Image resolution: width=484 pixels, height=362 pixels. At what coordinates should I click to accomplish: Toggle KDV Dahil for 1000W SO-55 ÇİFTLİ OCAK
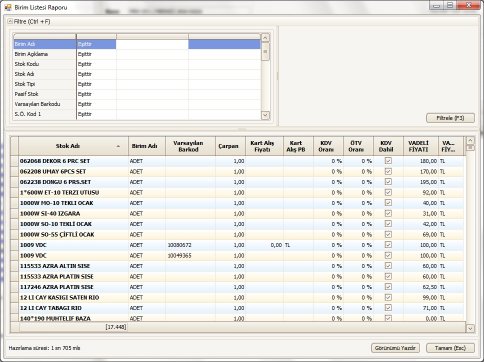388,234
